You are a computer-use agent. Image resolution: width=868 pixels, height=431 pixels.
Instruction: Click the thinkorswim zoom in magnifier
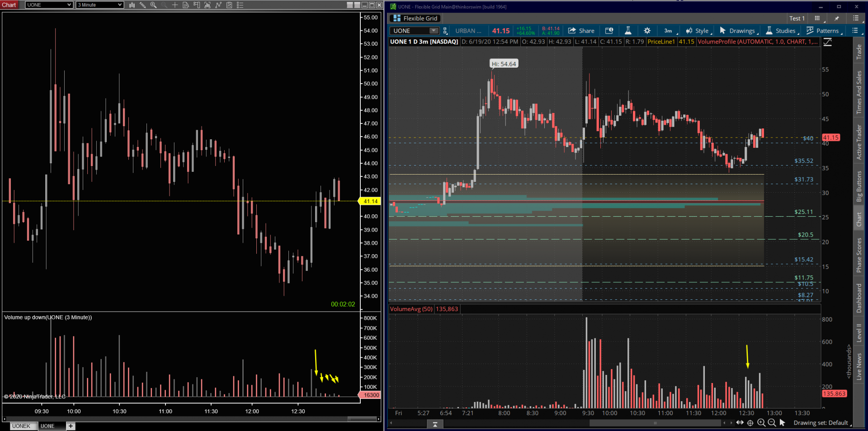click(761, 423)
